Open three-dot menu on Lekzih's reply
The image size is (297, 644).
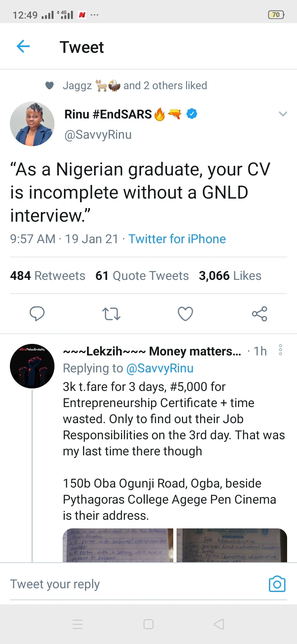point(280,350)
